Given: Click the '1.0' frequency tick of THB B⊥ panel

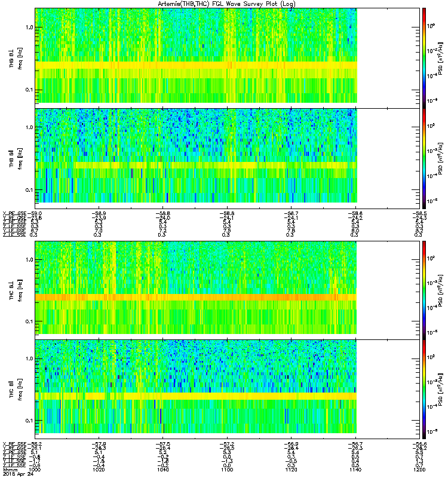Looking at the screenshot, I should [x=29, y=27].
